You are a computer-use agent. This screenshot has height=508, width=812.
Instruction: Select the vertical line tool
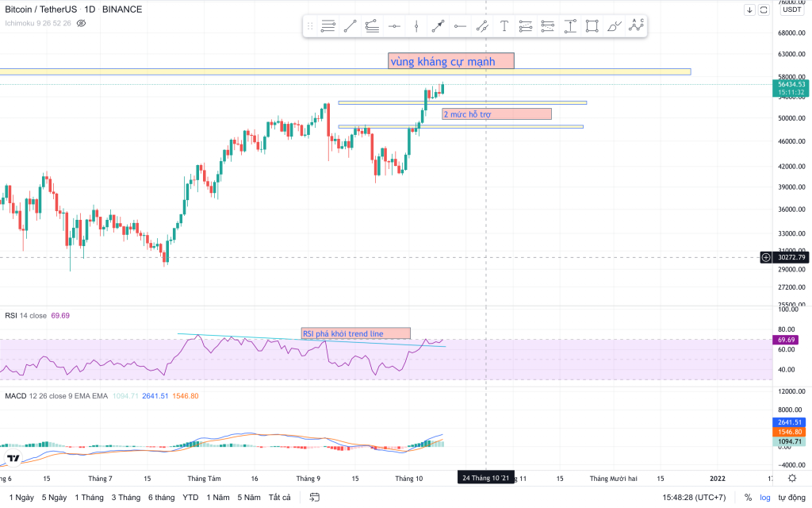[x=416, y=26]
